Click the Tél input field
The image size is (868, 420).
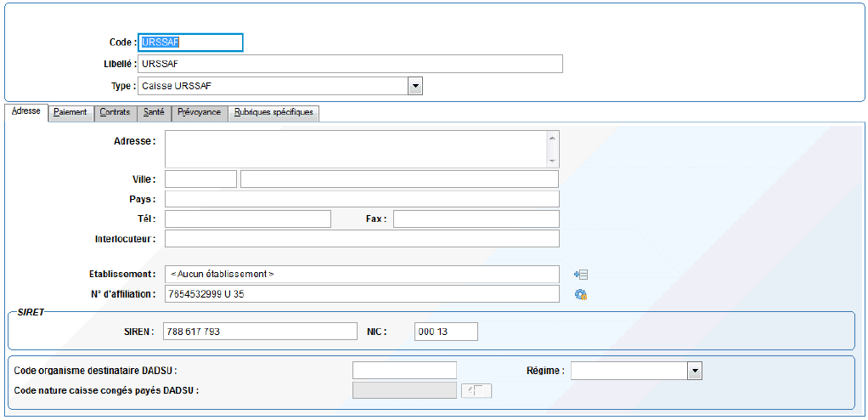coord(248,219)
